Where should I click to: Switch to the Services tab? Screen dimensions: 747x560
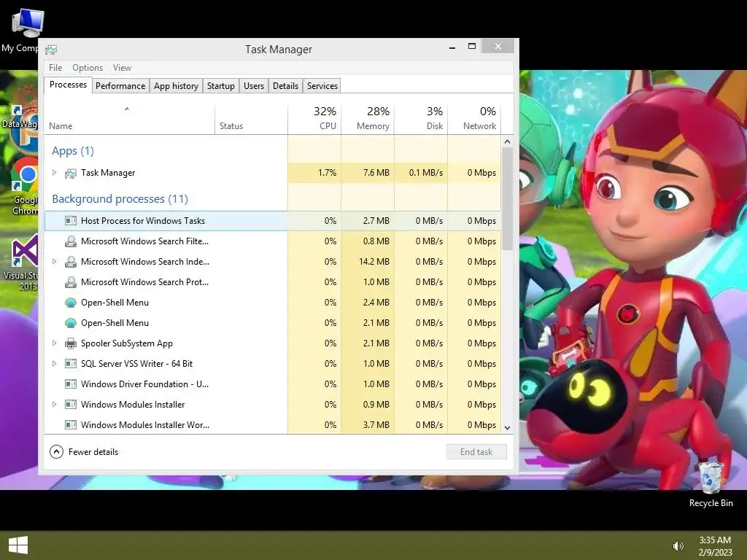(x=322, y=86)
